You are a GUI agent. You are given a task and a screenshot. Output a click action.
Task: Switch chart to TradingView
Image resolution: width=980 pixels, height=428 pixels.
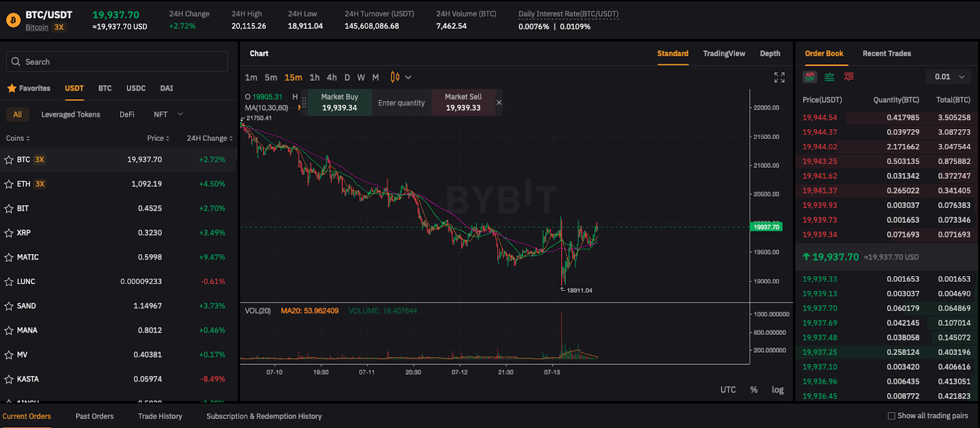(x=724, y=54)
